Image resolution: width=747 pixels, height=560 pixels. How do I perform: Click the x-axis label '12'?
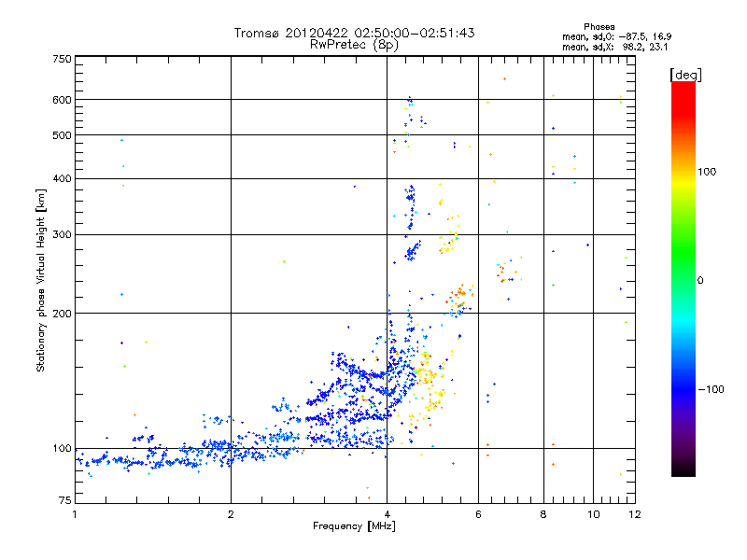click(x=635, y=514)
